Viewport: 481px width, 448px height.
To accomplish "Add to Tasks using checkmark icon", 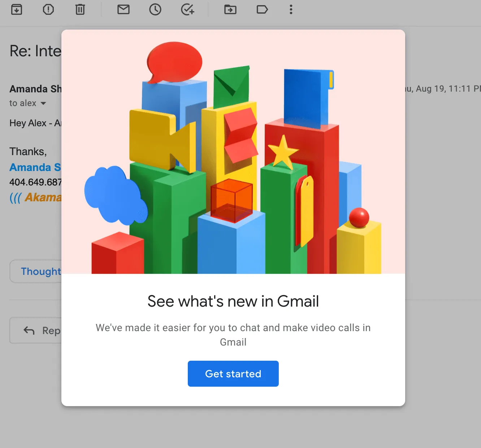I will tap(188, 9).
